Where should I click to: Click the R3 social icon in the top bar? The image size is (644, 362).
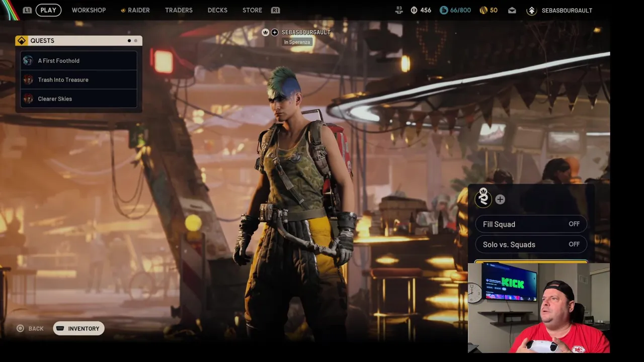click(x=399, y=10)
